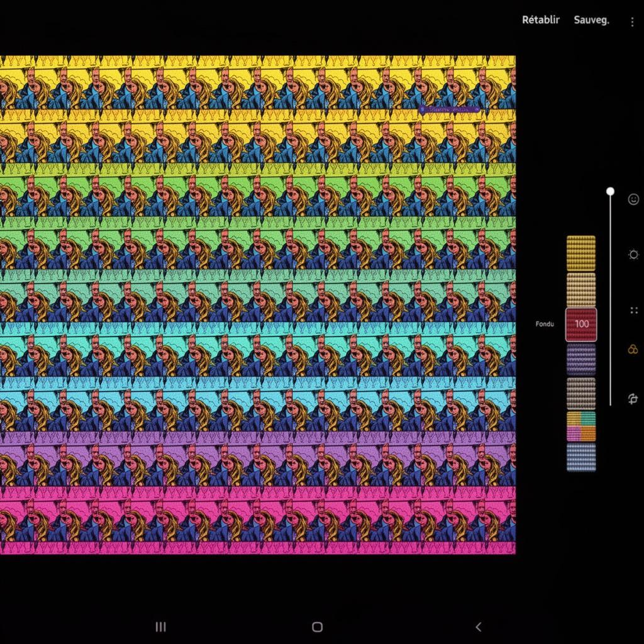Open the brightness adjustment tool
Screen dimensions: 644x644
click(x=632, y=254)
